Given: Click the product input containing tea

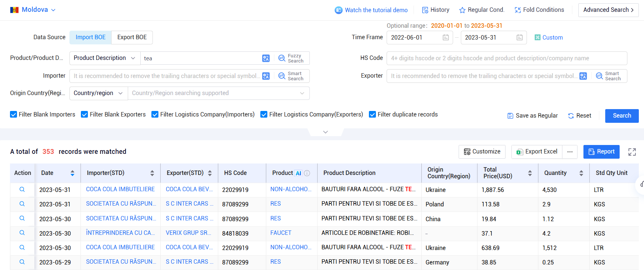Looking at the screenshot, I should pos(201,58).
